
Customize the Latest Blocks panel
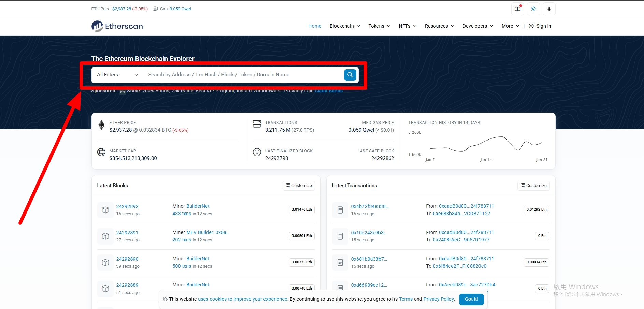[x=299, y=186]
